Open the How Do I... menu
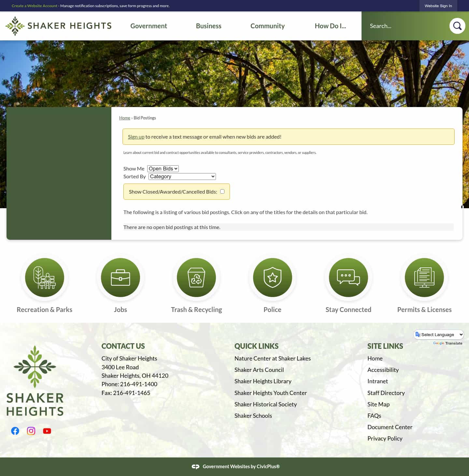Image resolution: width=469 pixels, height=476 pixels. (330, 26)
